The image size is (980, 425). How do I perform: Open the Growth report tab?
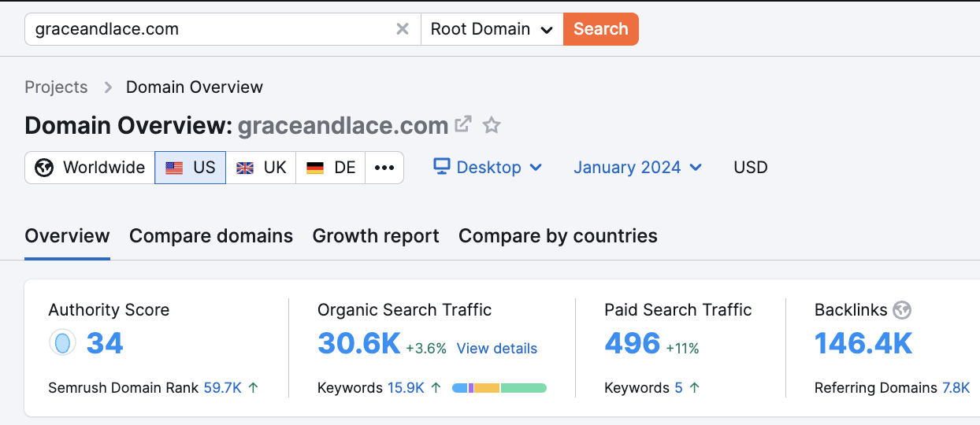coord(376,236)
